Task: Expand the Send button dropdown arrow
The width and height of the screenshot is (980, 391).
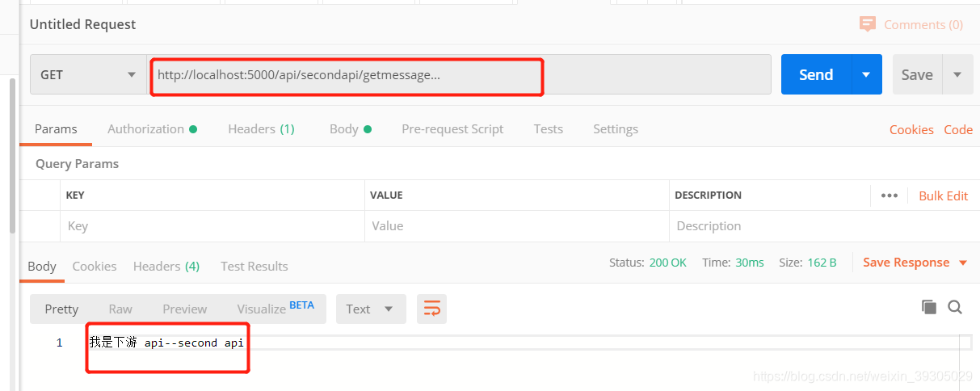Action: click(866, 74)
